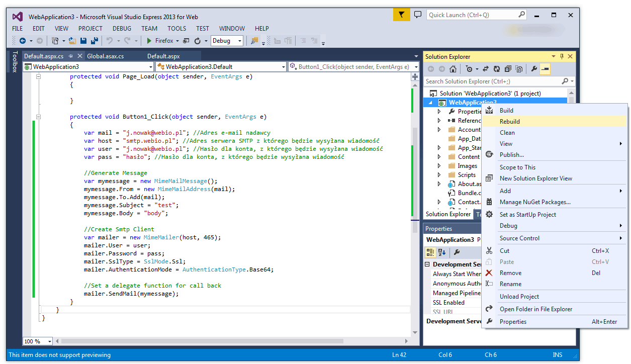Click the Navigate Backward toolbar arrow

point(23,41)
